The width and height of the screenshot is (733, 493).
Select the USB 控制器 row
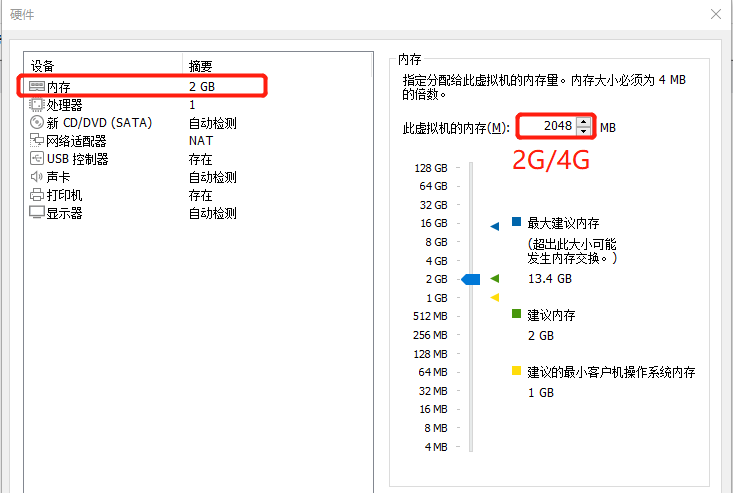pos(199,159)
